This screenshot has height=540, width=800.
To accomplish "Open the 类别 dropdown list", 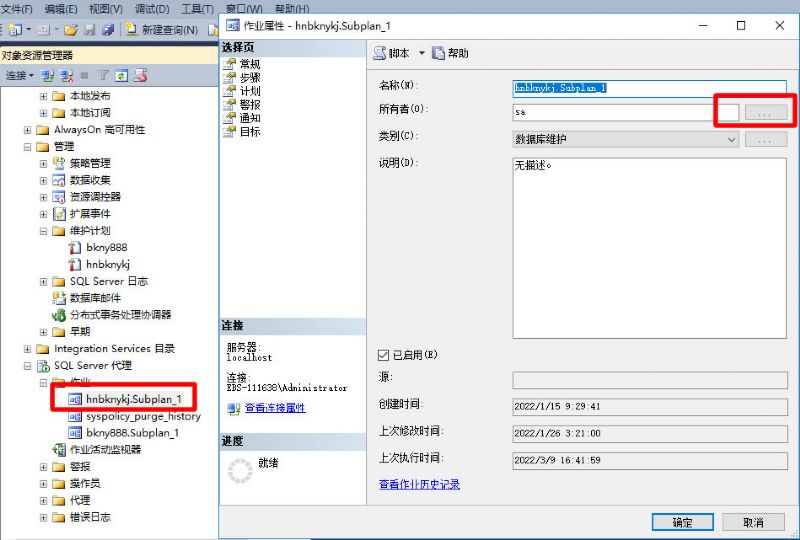I will pos(732,139).
